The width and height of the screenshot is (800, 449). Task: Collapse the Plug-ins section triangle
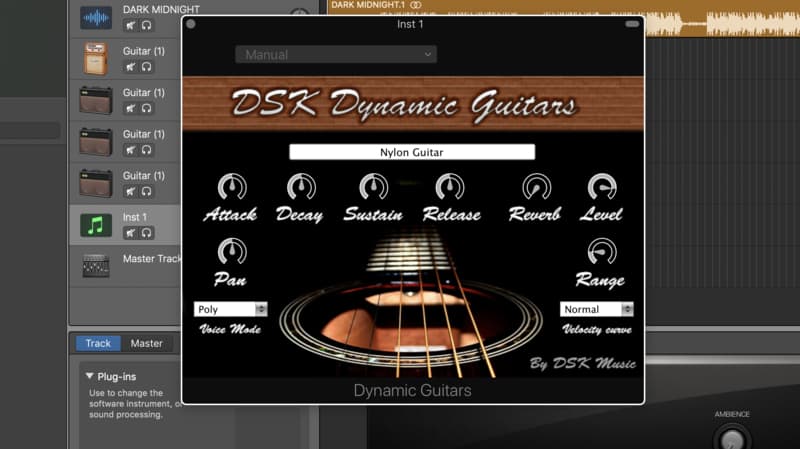pos(89,376)
